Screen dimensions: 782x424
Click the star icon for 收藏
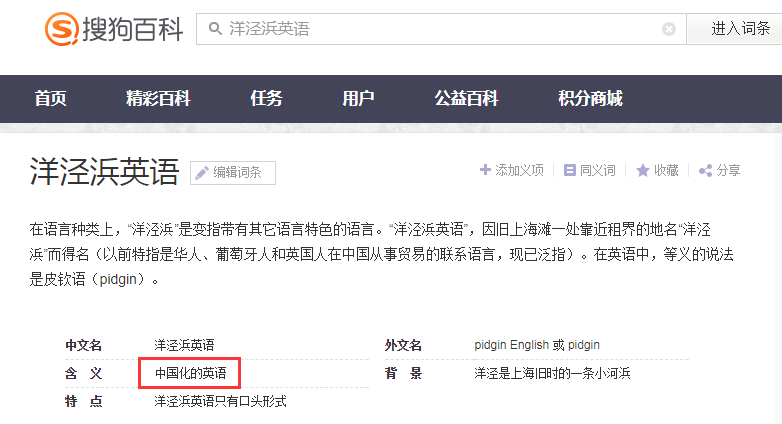(643, 171)
